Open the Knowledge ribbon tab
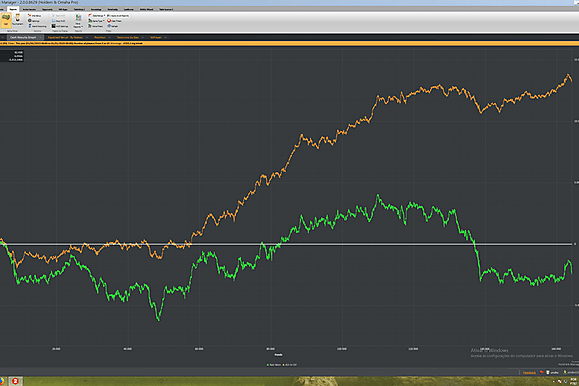 (x=96, y=9)
